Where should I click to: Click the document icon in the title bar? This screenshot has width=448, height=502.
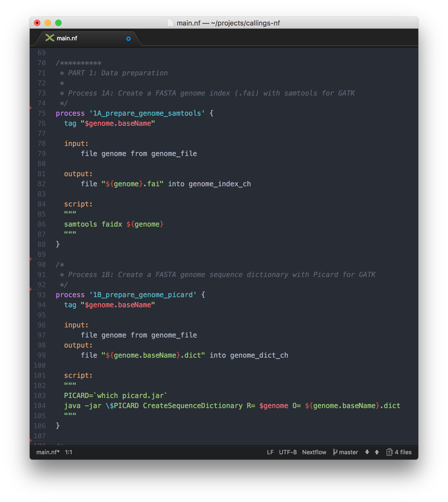[x=170, y=23]
